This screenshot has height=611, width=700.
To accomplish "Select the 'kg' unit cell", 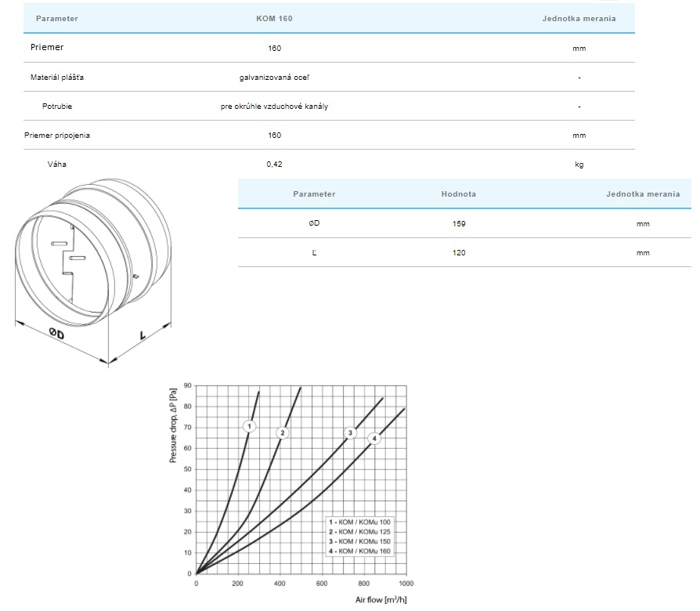I will pos(579,164).
